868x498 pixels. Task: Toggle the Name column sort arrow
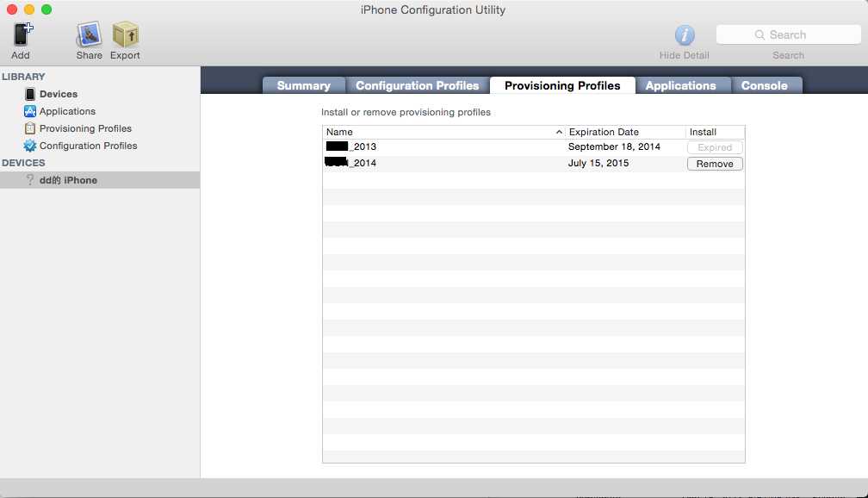(x=559, y=132)
